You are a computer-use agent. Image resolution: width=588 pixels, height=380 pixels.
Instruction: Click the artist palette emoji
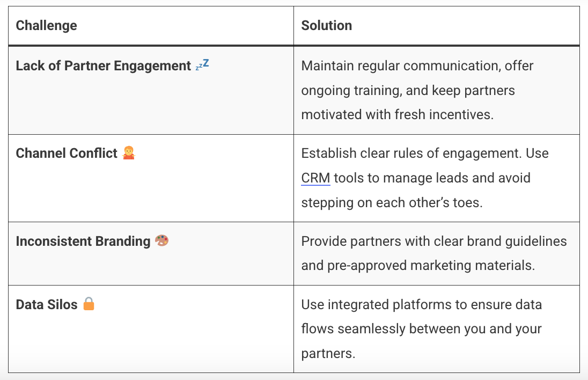(161, 240)
